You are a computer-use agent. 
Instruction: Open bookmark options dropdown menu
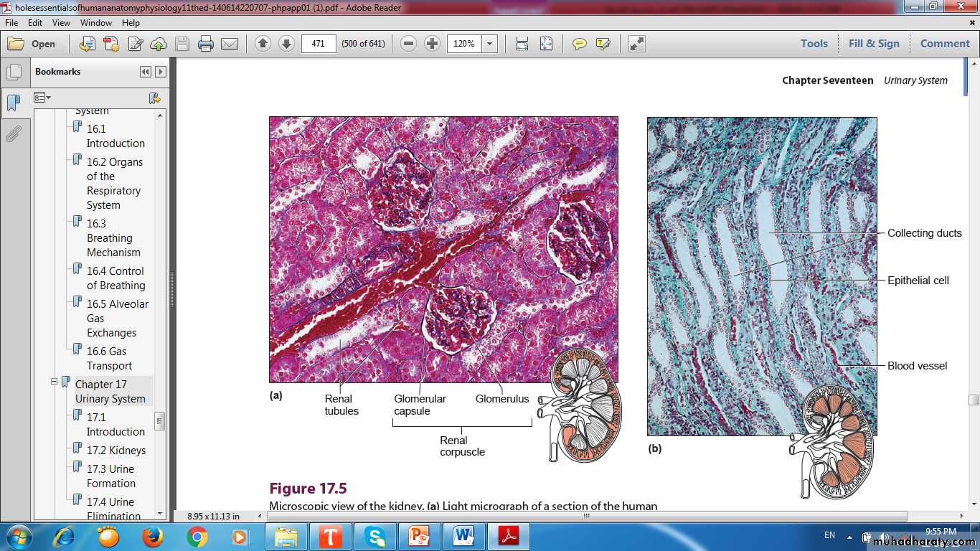point(42,98)
